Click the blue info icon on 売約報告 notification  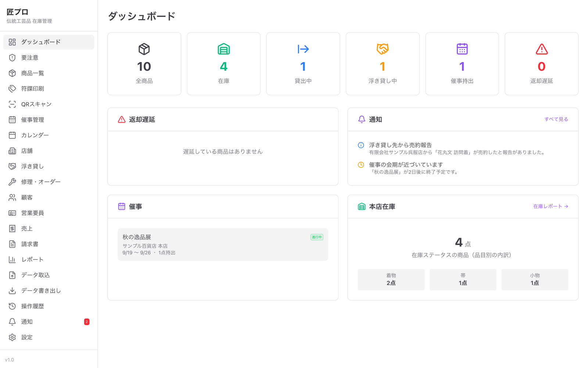tap(361, 145)
